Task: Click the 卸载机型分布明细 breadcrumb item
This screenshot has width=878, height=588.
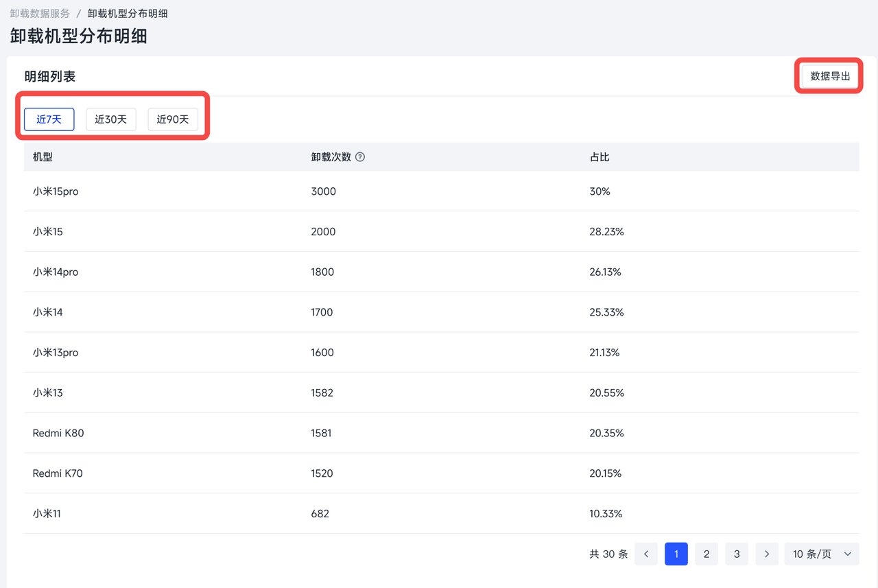Action: (x=128, y=13)
